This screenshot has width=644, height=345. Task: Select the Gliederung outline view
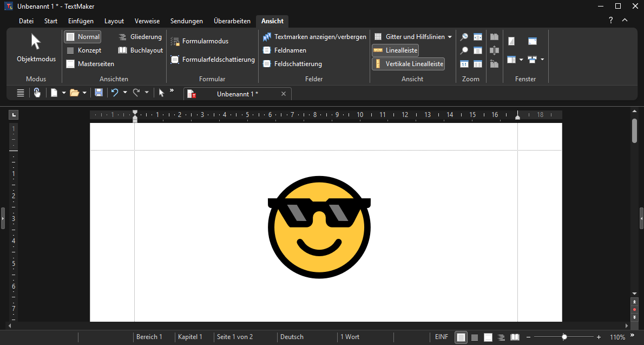[x=140, y=37]
